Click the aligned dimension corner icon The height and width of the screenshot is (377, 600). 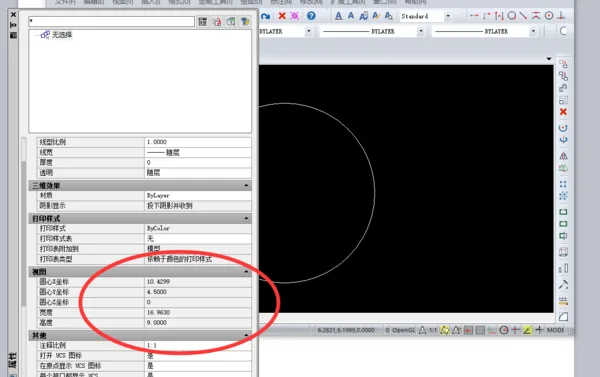click(x=486, y=16)
